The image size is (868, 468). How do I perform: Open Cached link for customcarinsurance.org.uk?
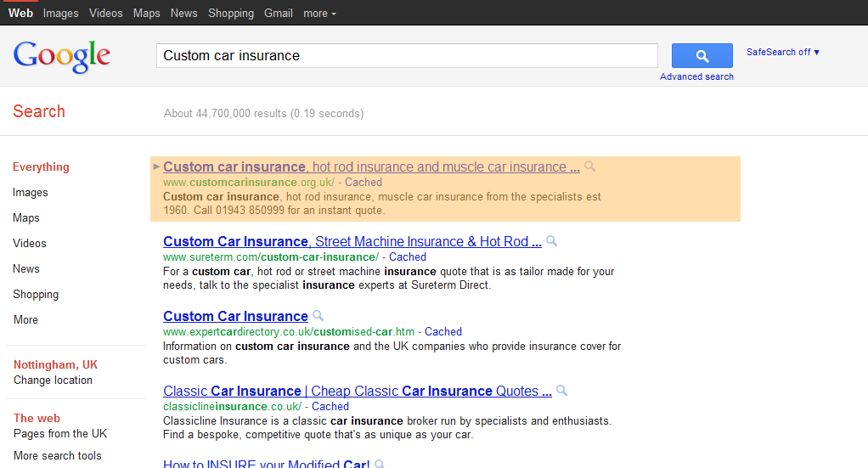coord(364,183)
